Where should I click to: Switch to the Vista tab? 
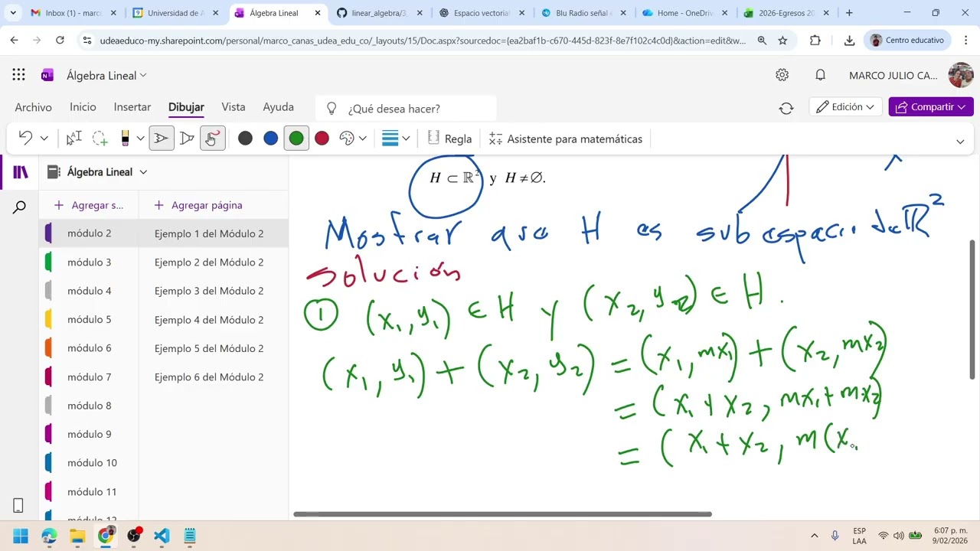234,107
